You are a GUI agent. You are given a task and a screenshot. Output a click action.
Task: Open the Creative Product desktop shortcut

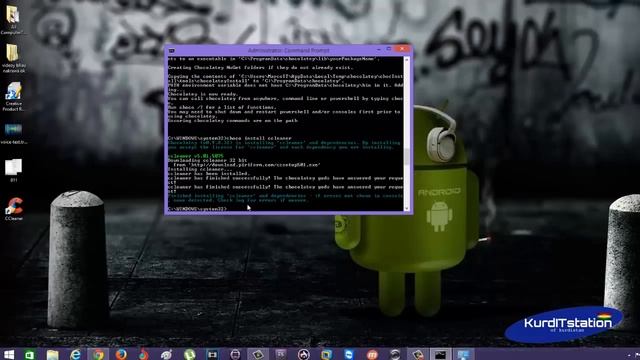(x=13, y=97)
